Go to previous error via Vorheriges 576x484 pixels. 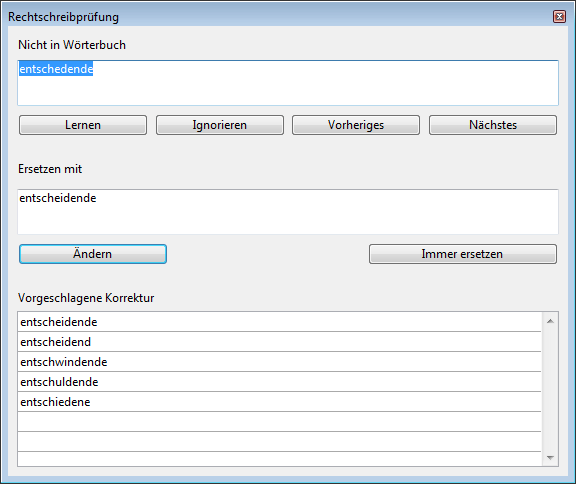[x=356, y=125]
